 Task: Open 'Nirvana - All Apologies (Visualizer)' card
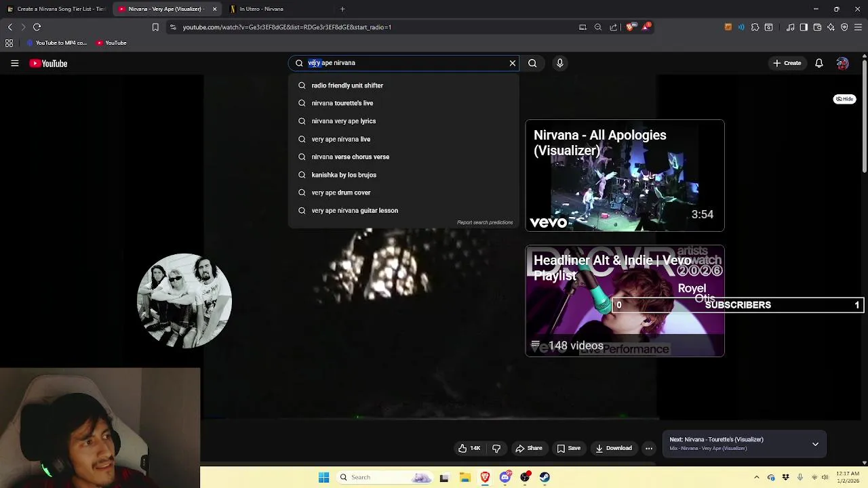[x=625, y=176]
